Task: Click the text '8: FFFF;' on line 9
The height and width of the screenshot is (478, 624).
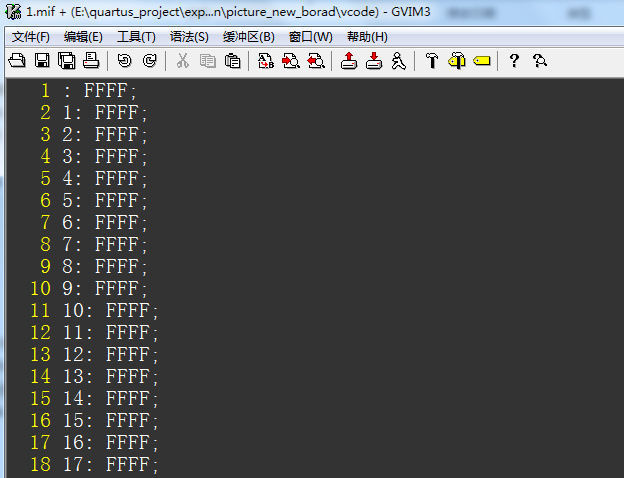Action: (105, 266)
